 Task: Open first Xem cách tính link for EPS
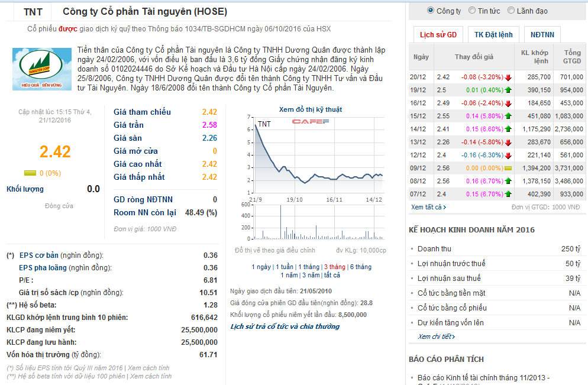tap(148, 368)
